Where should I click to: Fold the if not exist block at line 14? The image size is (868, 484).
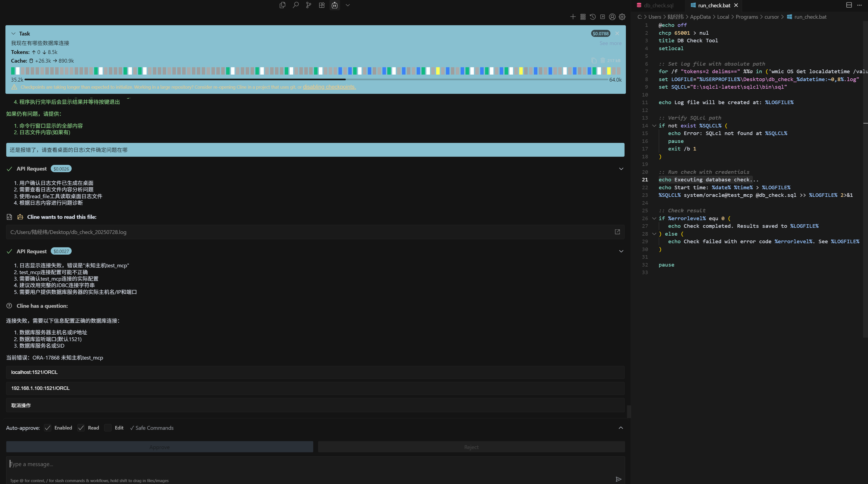(x=654, y=126)
